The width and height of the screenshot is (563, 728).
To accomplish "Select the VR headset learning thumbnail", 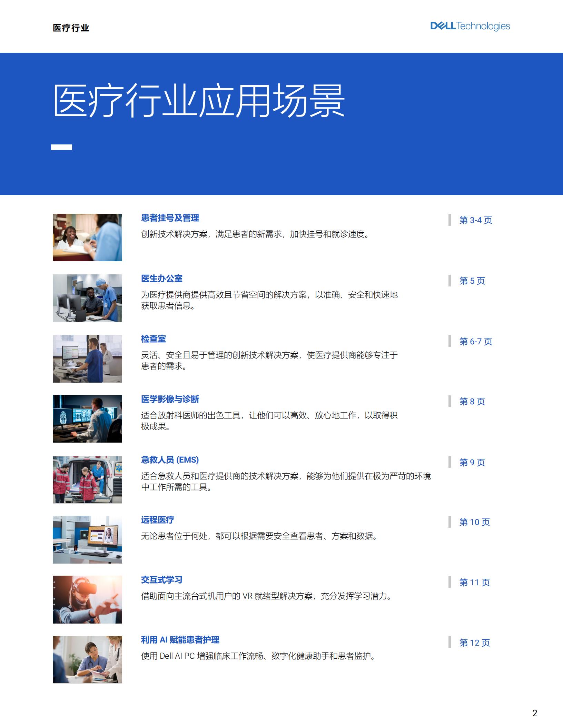I will pyautogui.click(x=87, y=599).
